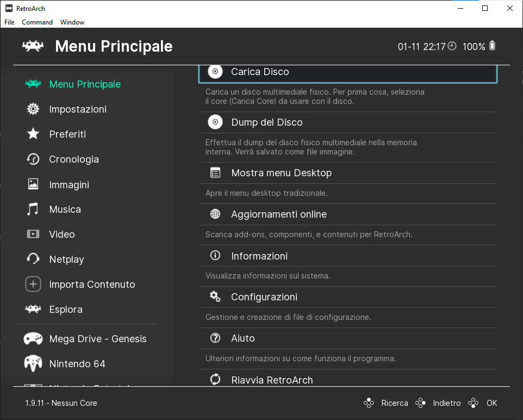
Task: Click the Aggiornamenti online globe icon
Action: pyautogui.click(x=215, y=214)
